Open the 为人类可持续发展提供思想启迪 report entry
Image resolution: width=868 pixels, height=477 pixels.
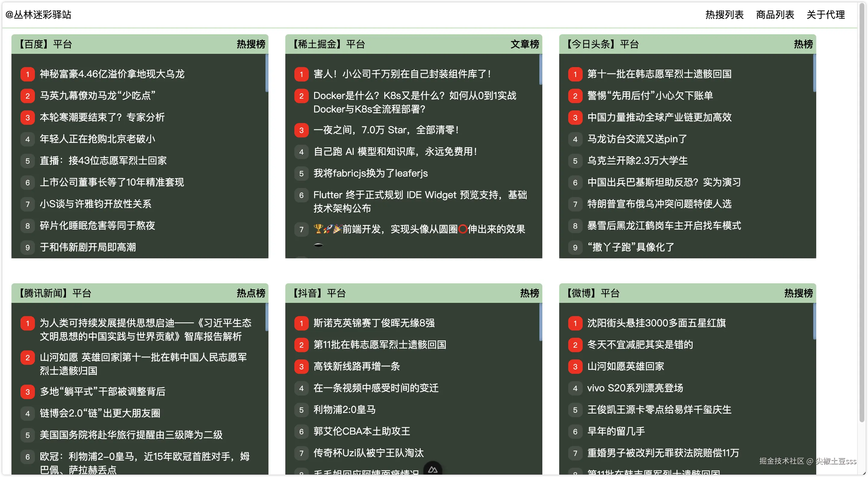tap(146, 330)
